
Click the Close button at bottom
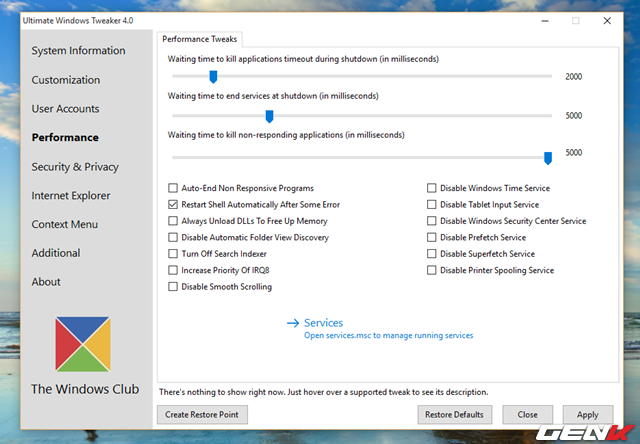(527, 415)
